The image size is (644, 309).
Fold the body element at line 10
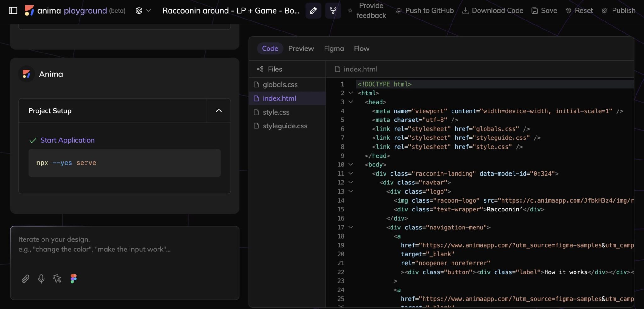[x=351, y=164]
